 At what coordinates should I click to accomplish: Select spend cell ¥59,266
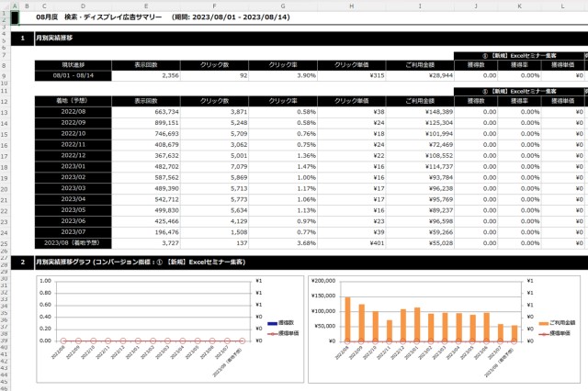pyautogui.click(x=420, y=232)
